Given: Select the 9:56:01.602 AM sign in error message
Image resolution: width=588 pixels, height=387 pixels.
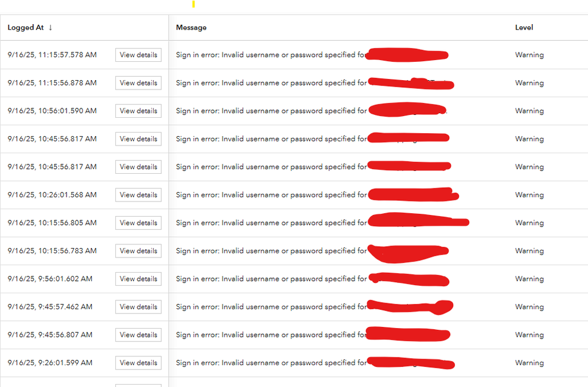Looking at the screenshot, I should click(313, 279).
